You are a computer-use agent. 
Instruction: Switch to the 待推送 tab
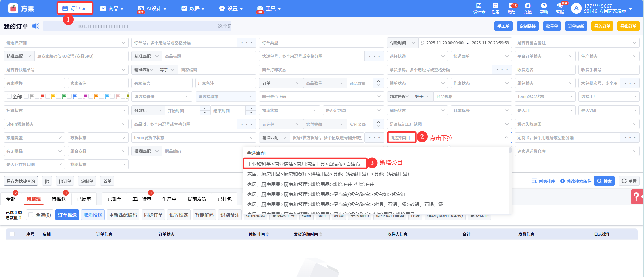tap(59, 199)
